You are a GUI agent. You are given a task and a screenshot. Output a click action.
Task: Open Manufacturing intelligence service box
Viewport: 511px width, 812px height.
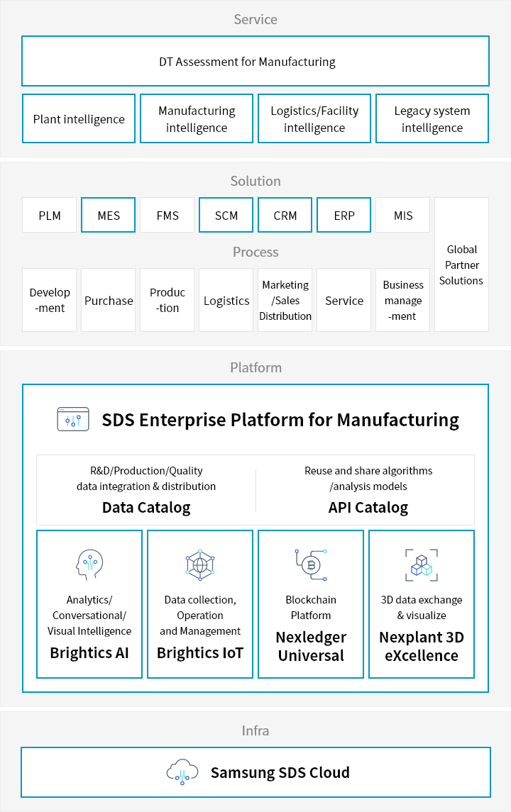click(x=197, y=118)
